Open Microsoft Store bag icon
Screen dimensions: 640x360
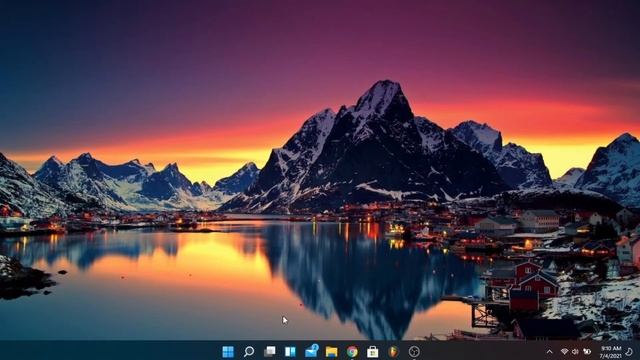click(x=373, y=351)
